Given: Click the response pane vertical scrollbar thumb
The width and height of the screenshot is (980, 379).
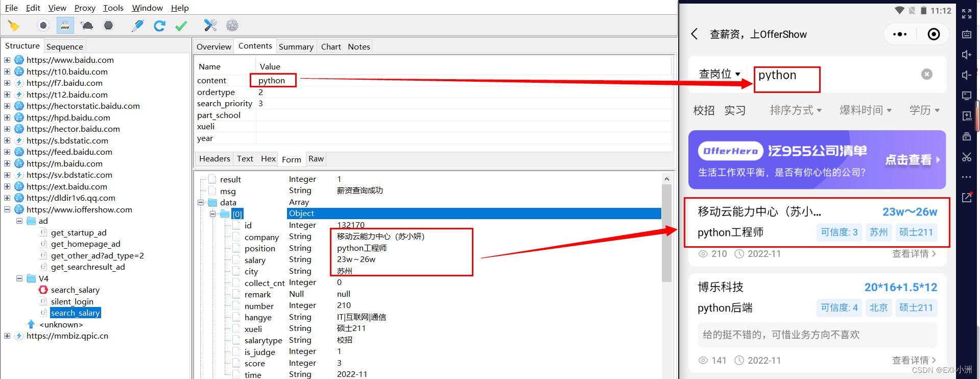Looking at the screenshot, I should coord(666,233).
